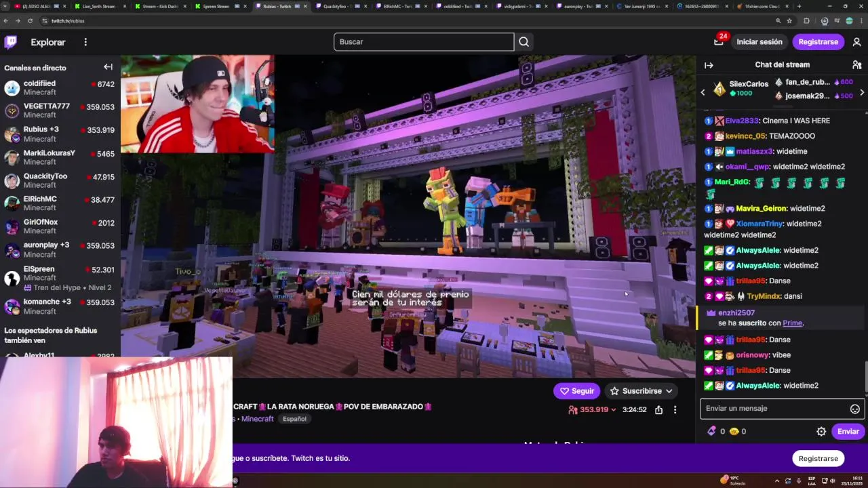Follow the channel with Seguir

(576, 391)
